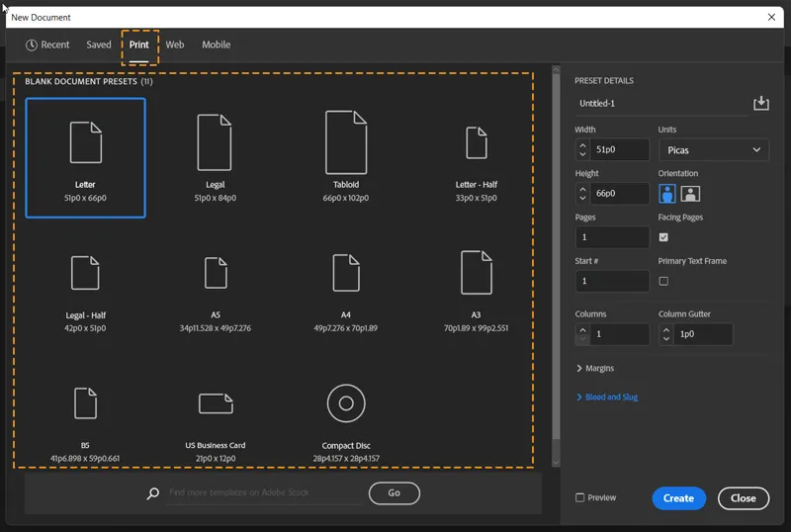Switch to the Saved tab
Screen dimensions: 791x532
click(x=98, y=44)
